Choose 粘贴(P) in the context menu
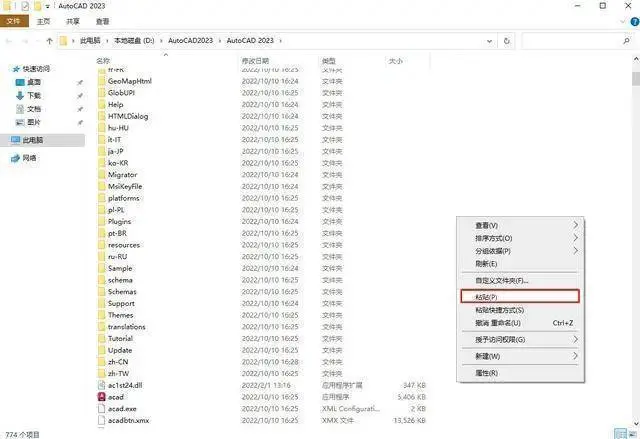Viewport: 640px width, 439px height. coord(520,297)
